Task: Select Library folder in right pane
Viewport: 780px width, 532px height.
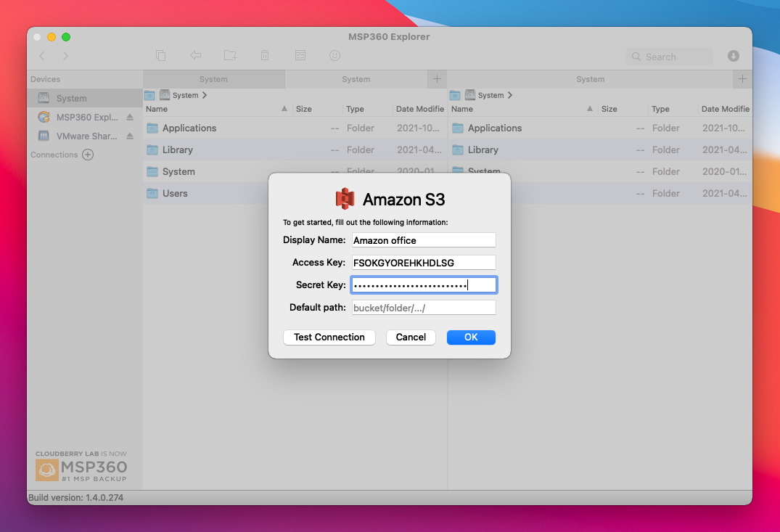Action: point(601,150)
